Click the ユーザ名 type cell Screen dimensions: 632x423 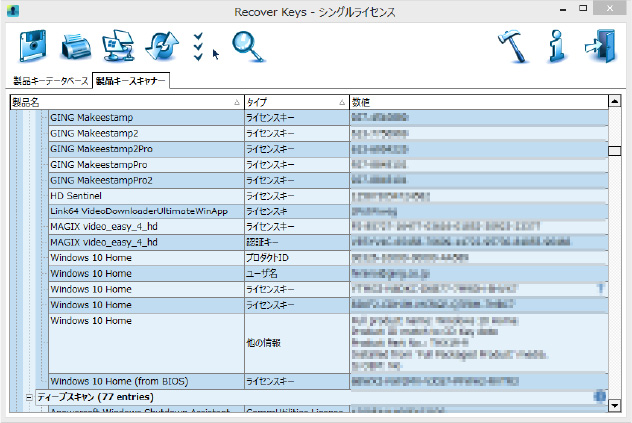297,274
